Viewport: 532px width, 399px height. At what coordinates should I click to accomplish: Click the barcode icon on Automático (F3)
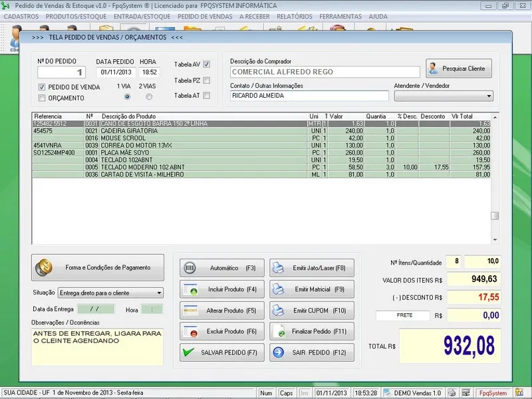(x=190, y=268)
